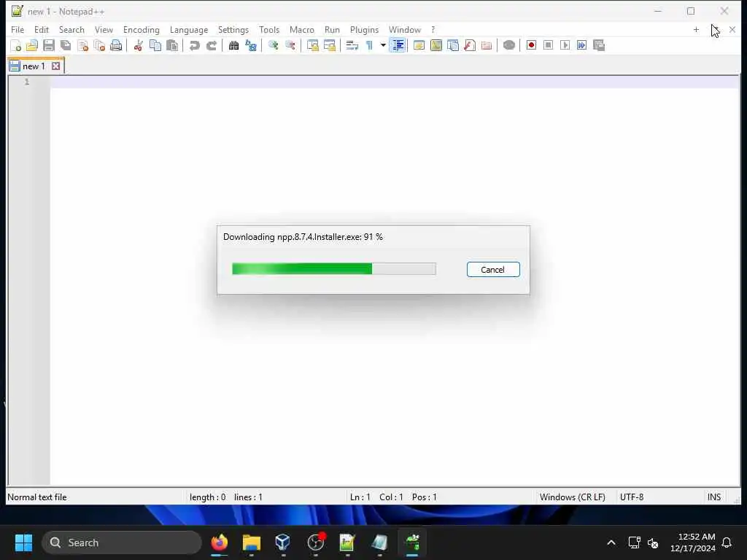
Task: Click the download progress bar
Action: (334, 268)
